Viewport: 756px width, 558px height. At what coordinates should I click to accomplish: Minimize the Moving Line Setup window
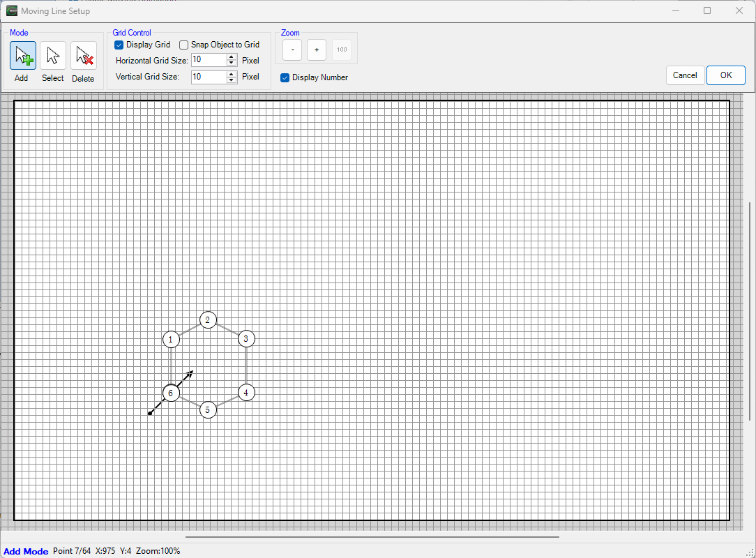pyautogui.click(x=676, y=10)
